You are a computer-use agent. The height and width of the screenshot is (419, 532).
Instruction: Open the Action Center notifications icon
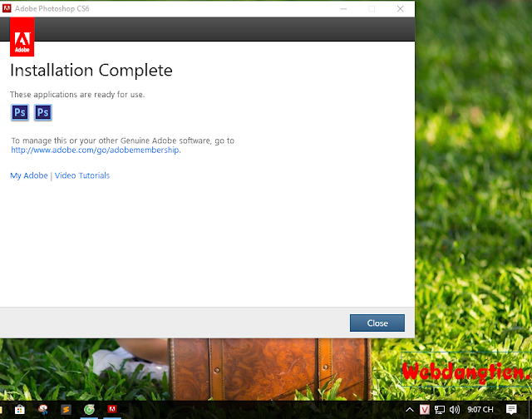click(x=511, y=410)
